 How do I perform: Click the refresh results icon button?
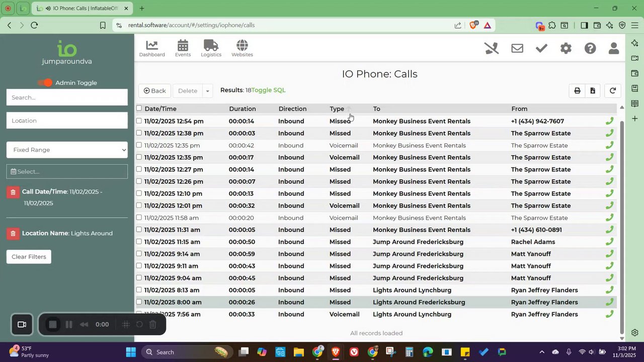tap(613, 90)
